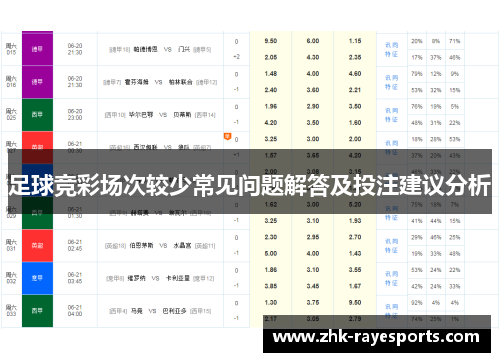Select the 1.43 odds cell
The image size is (500, 362).
(355, 254)
